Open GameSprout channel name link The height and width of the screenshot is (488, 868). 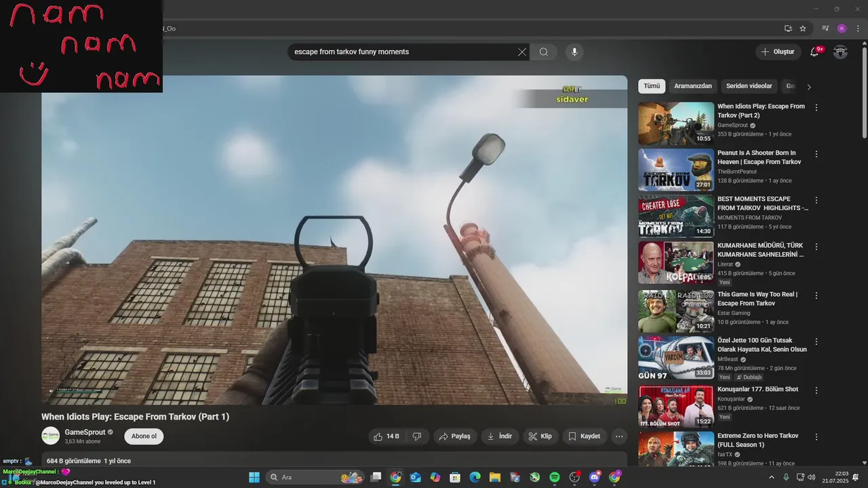coord(85,432)
